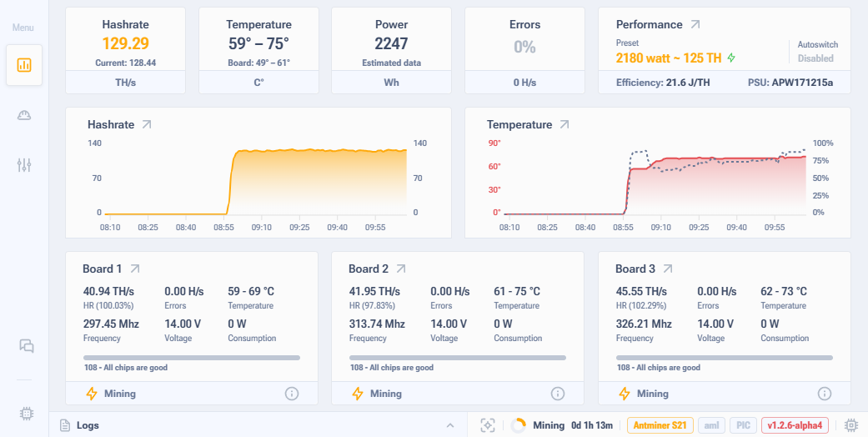Open Performance settings via arrow
The height and width of the screenshot is (437, 868).
point(695,25)
